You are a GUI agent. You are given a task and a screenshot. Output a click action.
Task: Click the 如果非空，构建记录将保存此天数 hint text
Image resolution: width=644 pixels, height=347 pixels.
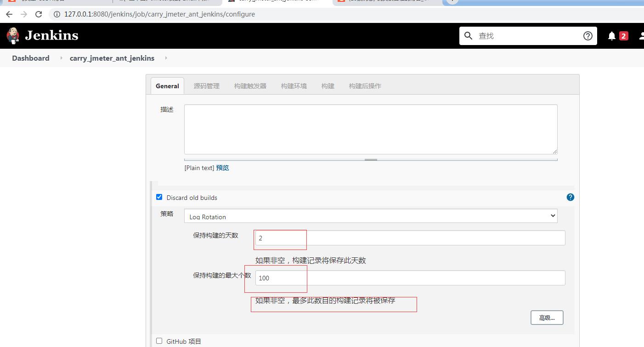coord(311,261)
